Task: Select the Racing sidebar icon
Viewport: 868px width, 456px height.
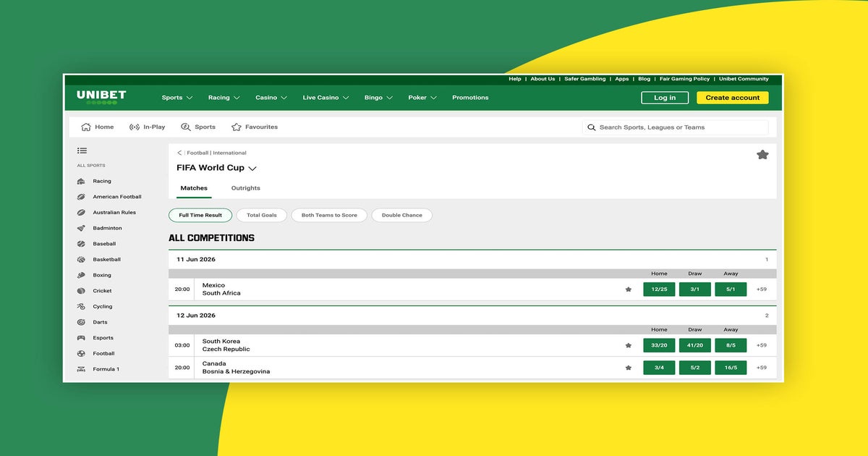Action: click(81, 181)
